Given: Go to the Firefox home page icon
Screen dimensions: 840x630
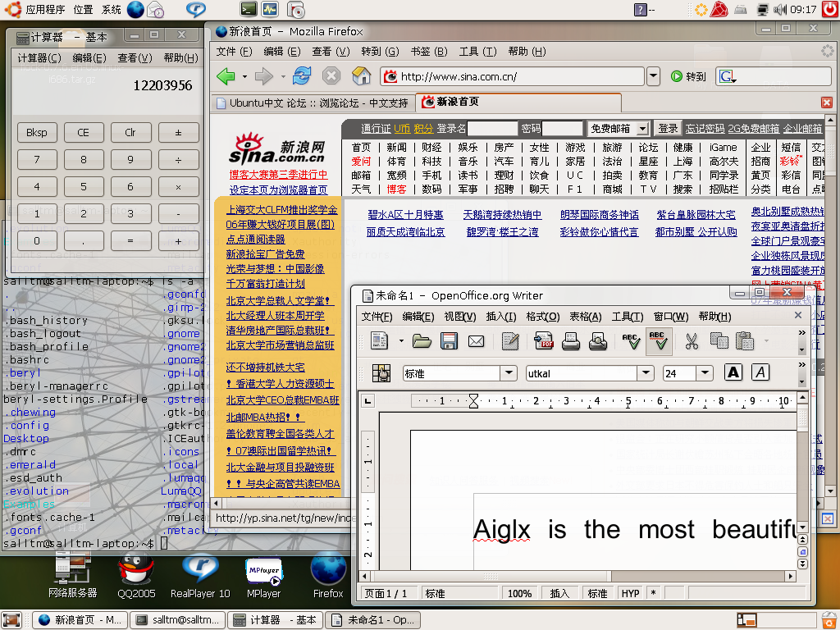Looking at the screenshot, I should 362,75.
